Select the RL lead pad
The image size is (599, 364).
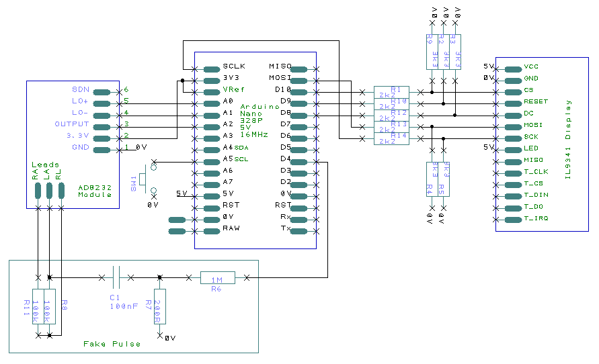(x=61, y=190)
